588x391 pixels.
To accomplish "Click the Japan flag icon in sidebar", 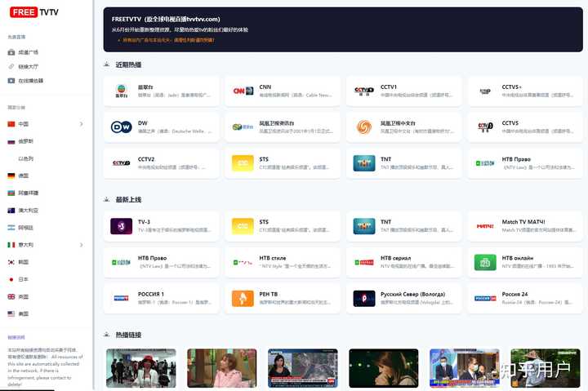I will click(x=11, y=279).
